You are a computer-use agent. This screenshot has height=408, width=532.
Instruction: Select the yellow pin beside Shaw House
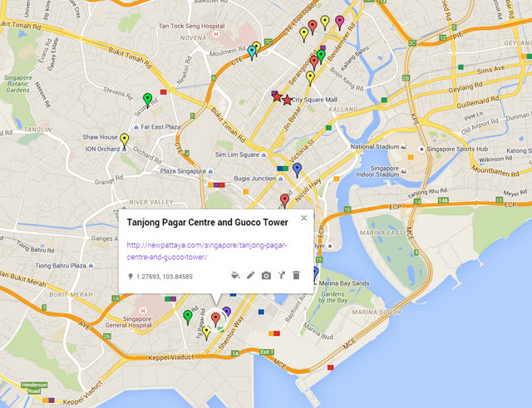pos(125,140)
